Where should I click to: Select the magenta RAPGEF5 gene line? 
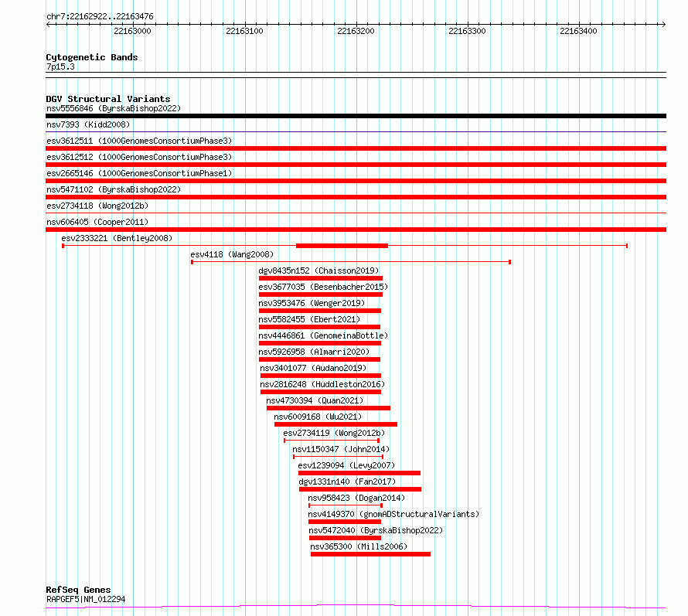click(x=356, y=607)
